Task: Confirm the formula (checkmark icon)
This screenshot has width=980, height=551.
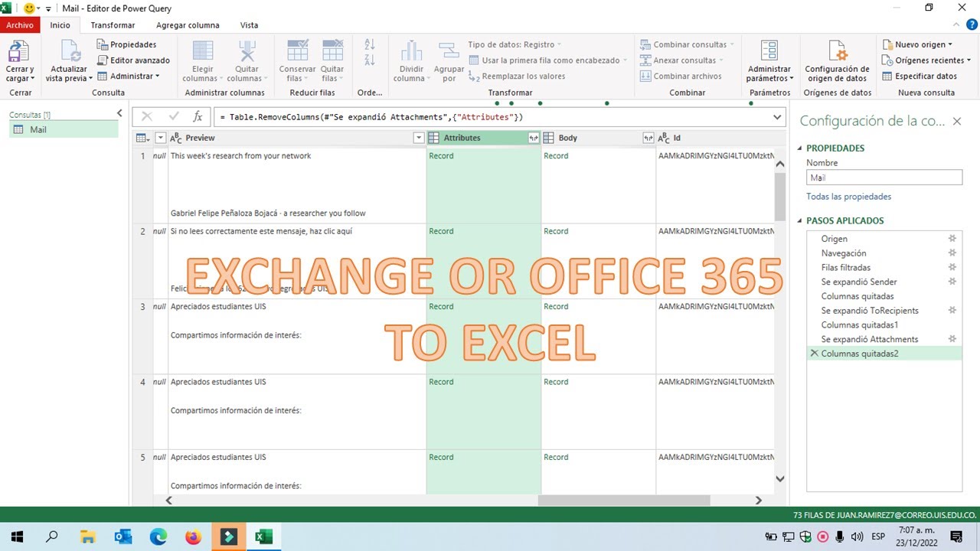Action: [x=174, y=117]
